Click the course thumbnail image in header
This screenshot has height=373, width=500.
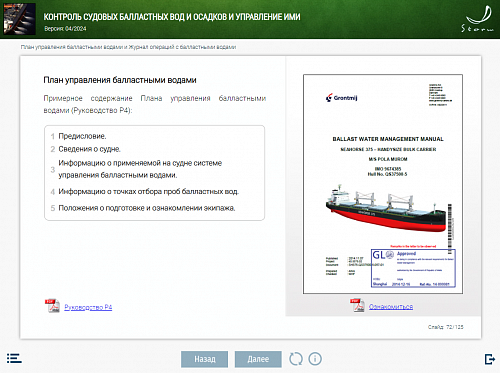coord(19,19)
